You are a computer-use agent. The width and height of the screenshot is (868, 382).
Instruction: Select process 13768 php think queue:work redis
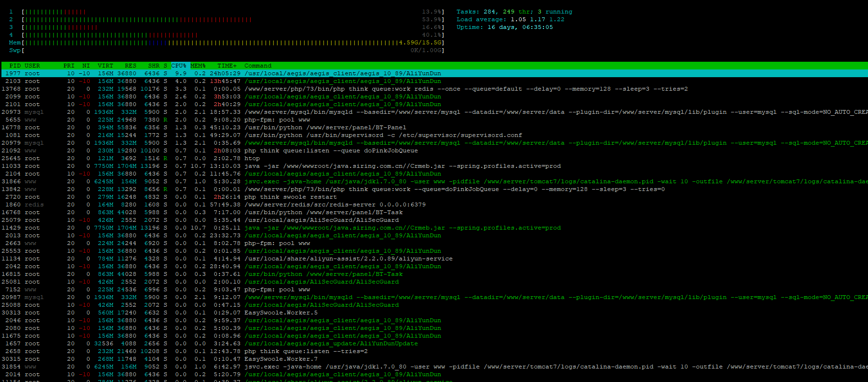(434, 89)
